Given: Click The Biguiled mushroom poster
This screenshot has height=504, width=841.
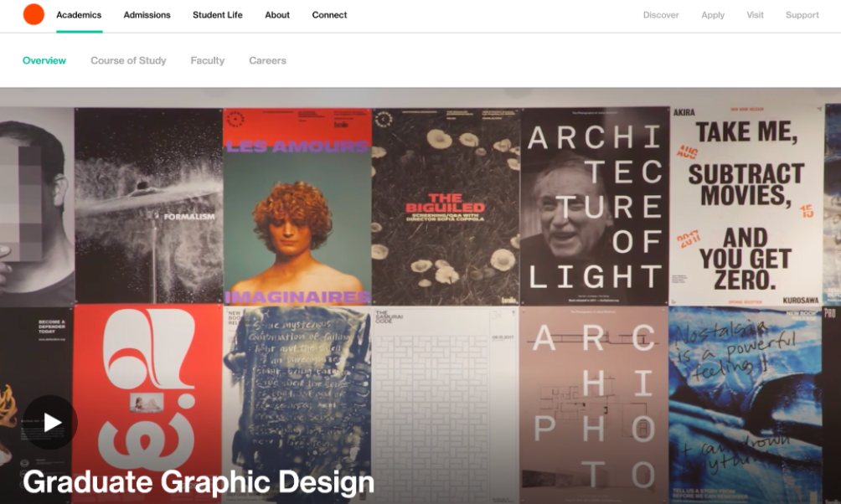Looking at the screenshot, I should 446,207.
